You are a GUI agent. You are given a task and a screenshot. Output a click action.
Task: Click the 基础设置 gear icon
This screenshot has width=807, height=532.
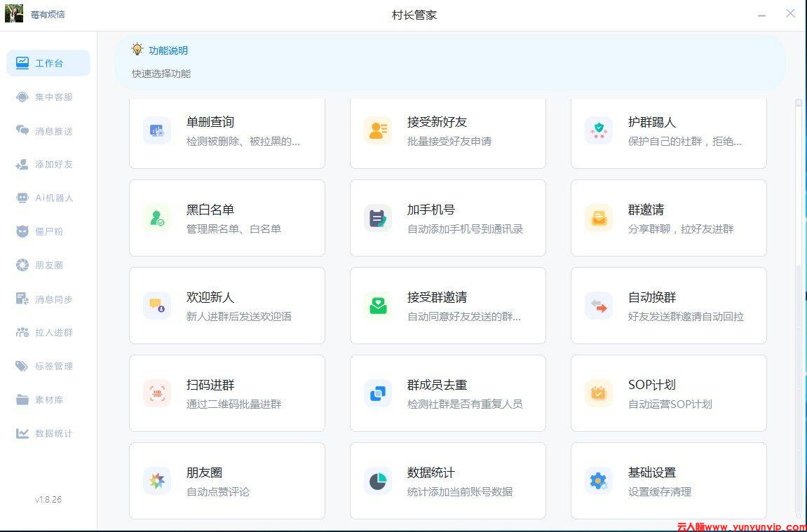tap(599, 481)
